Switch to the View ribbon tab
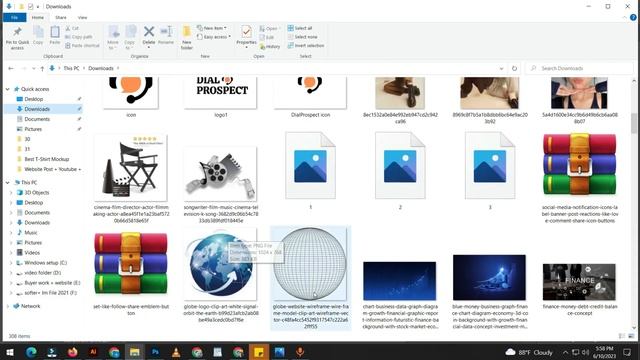The width and height of the screenshot is (640, 360). 82,18
